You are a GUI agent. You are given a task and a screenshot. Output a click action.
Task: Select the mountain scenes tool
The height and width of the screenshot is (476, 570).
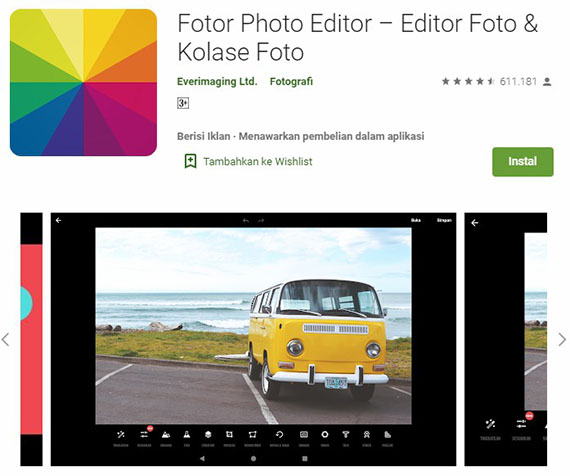[x=166, y=438]
